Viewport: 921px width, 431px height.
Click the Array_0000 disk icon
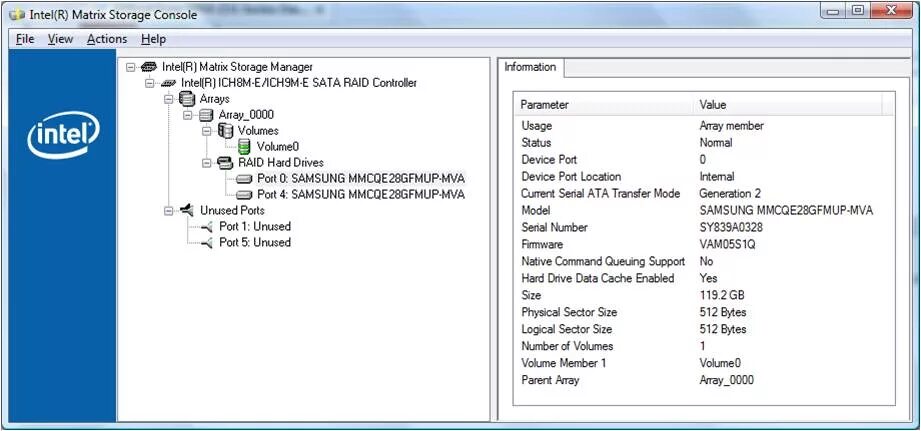tap(206, 116)
